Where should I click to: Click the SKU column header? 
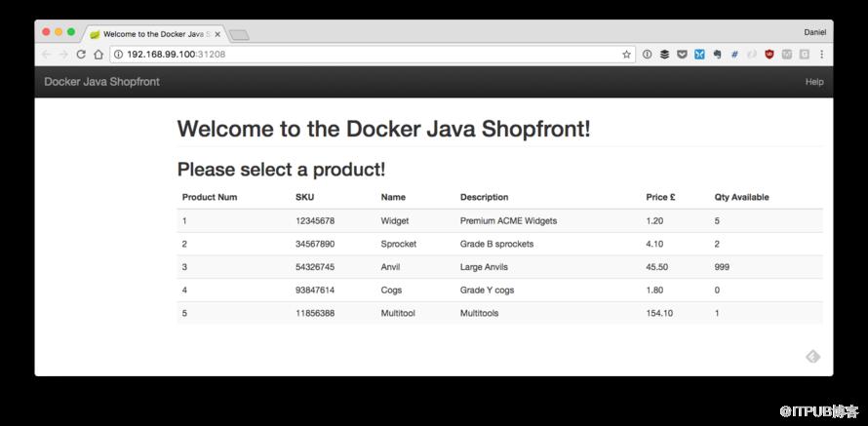(x=304, y=197)
